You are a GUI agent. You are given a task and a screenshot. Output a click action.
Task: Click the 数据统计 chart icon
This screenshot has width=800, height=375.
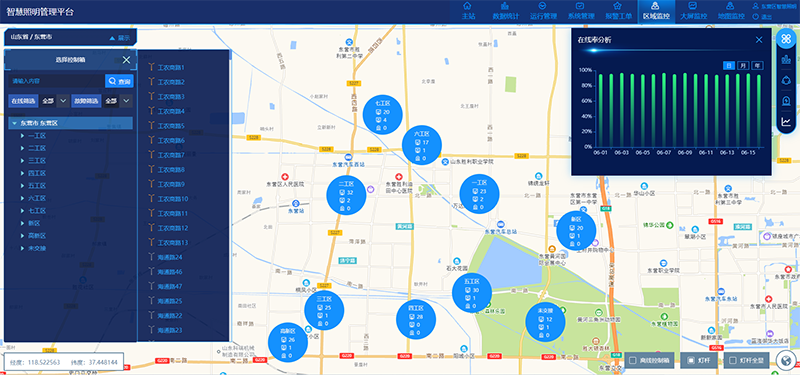tap(505, 6)
